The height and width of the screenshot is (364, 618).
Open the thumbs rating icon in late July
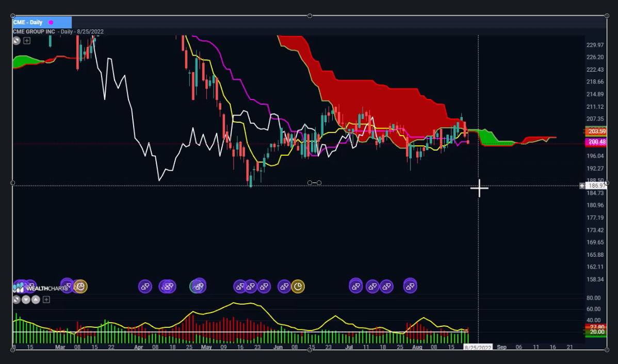click(x=410, y=286)
